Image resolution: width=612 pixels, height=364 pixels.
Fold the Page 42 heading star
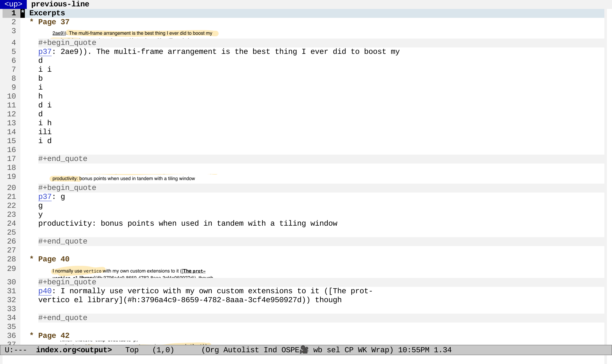tap(32, 335)
